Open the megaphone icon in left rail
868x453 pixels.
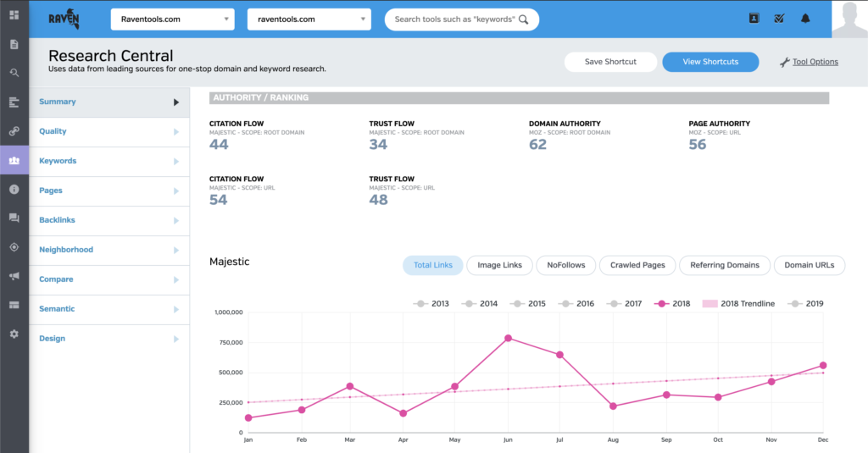pos(14,276)
